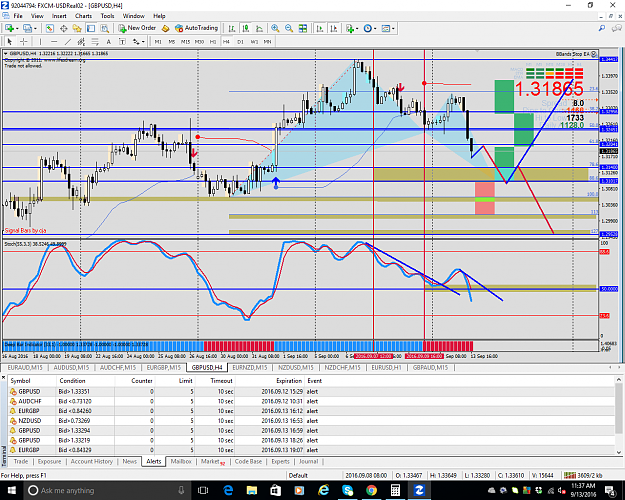625x500 pixels.
Task: Switch chart to H1 timeframe
Action: (213, 41)
